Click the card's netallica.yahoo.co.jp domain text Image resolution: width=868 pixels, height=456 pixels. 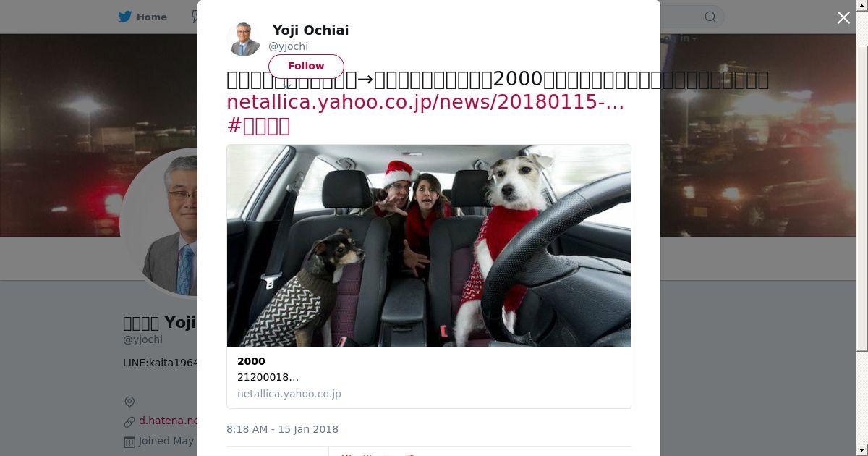coord(289,394)
